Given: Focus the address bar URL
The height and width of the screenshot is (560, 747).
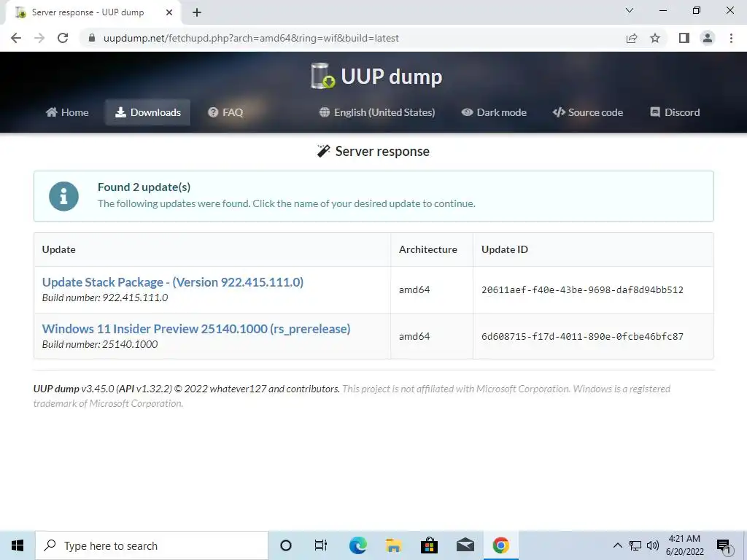Looking at the screenshot, I should point(251,38).
